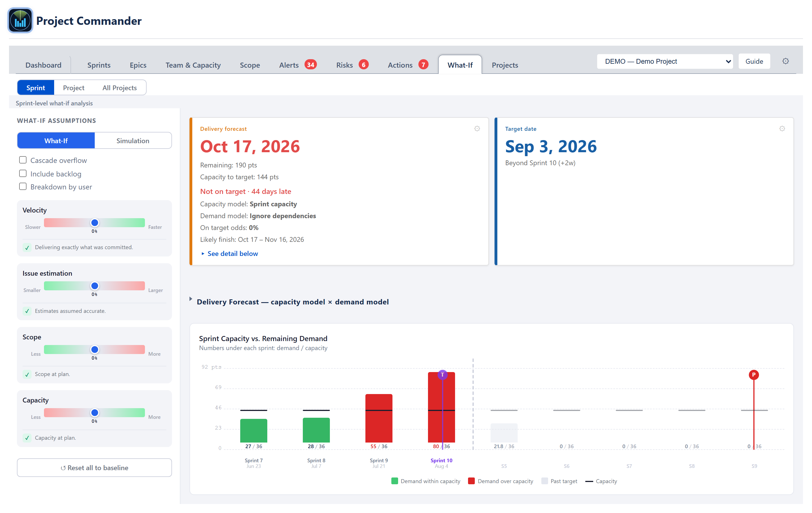Screen dimensions: 812x513
Task: Click the "Oct 17, 2026" forecast date
Action: [x=250, y=146]
